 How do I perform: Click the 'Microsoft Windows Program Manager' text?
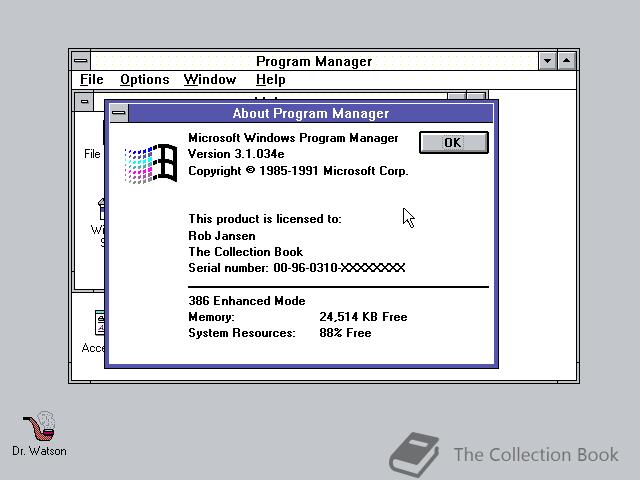click(x=293, y=138)
